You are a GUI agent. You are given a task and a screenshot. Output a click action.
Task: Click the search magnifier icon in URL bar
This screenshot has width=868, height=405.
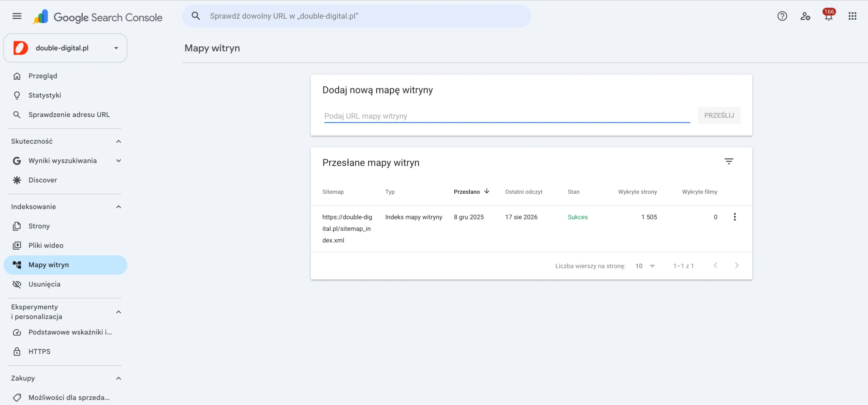click(x=196, y=16)
